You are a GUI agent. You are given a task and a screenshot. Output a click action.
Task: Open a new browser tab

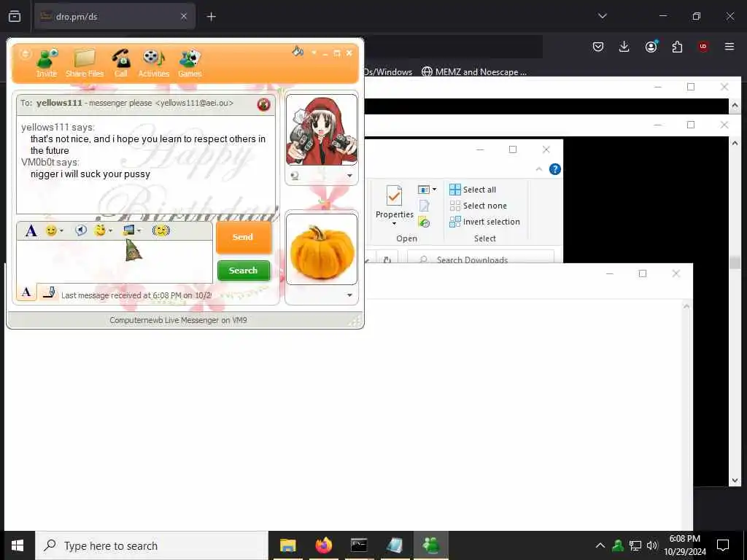[x=211, y=17]
